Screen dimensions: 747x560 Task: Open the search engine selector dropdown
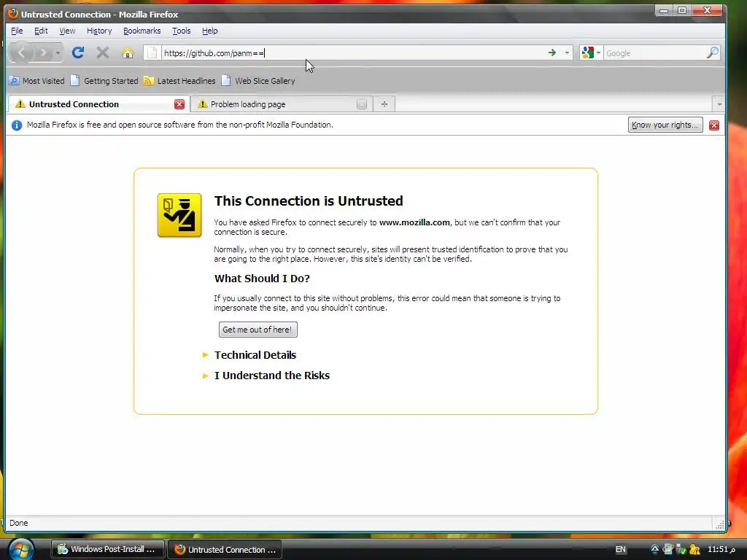(591, 52)
